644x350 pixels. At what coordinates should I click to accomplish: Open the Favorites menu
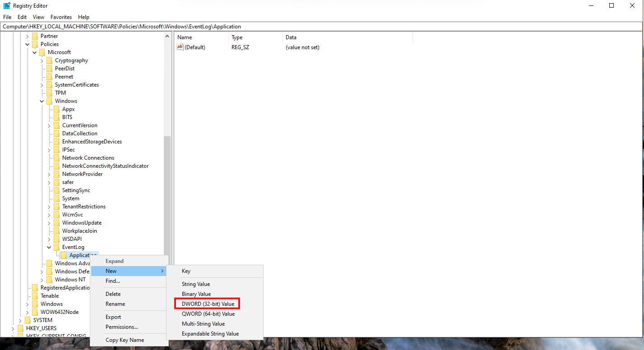pos(61,17)
